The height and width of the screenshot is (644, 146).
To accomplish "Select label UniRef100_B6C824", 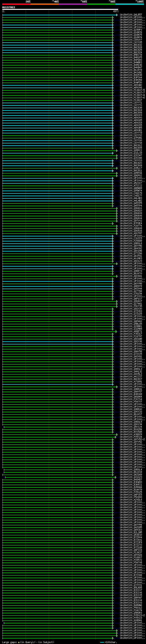I will click(x=131, y=53).
